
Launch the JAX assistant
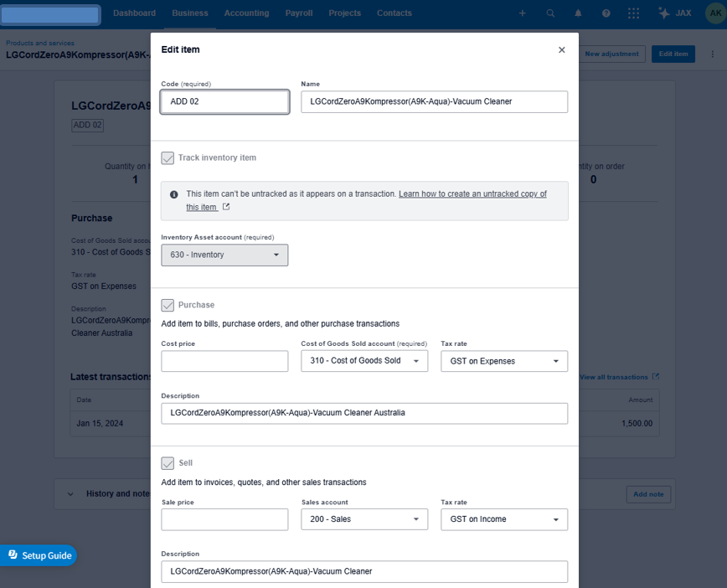click(675, 13)
